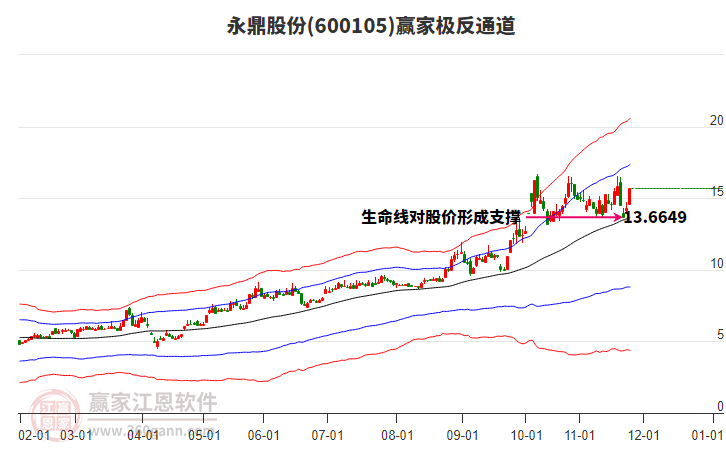This screenshot has height=450, width=726.
Task: Click the support value 13.6649
Action: 656,217
